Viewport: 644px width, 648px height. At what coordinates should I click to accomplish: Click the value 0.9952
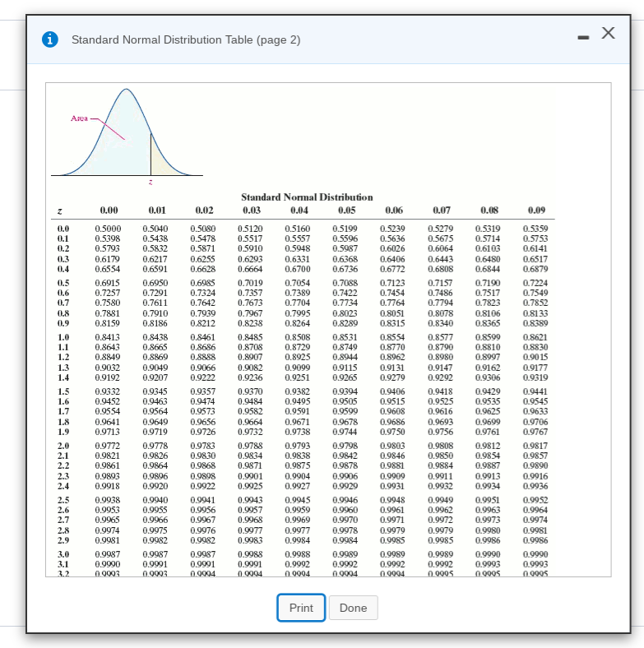[535, 500]
